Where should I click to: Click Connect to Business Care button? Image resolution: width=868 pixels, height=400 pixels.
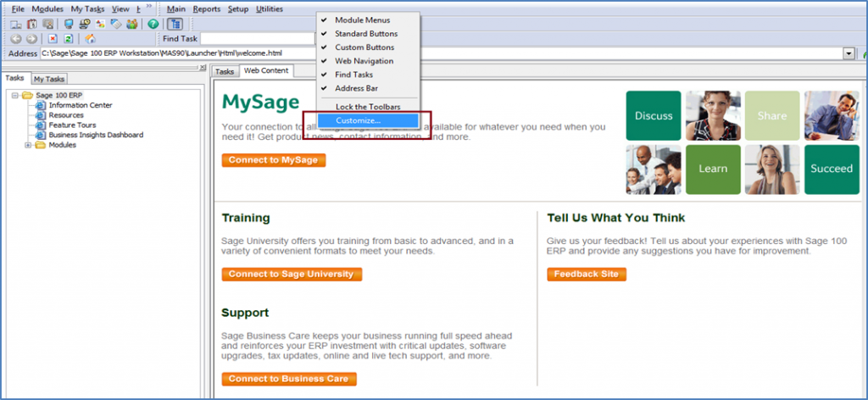click(289, 379)
